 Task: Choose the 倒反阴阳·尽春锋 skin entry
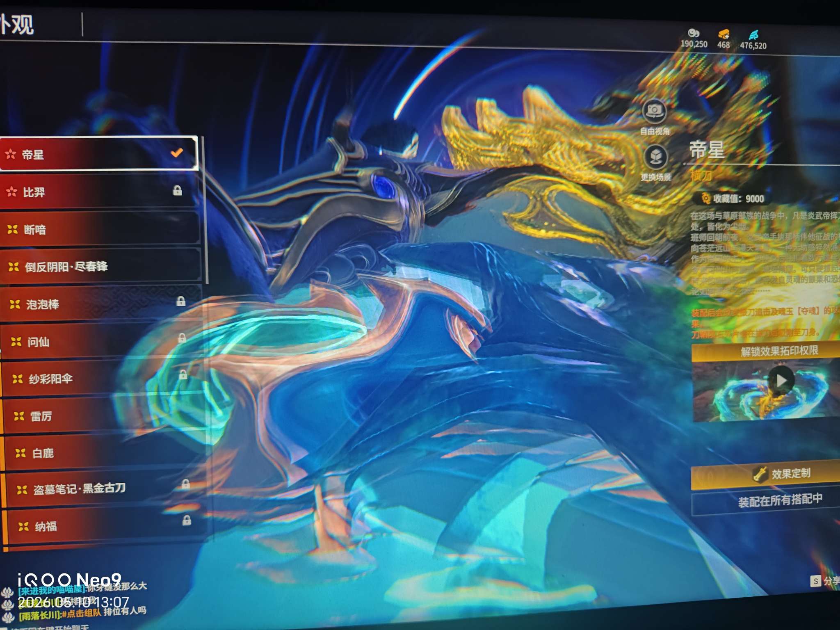(101, 267)
